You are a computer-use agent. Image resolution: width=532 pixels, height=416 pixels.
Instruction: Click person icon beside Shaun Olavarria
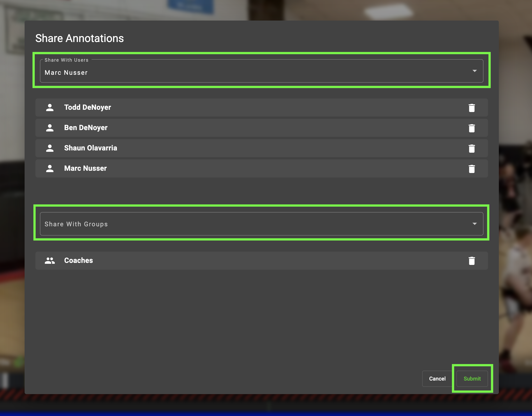pos(50,148)
